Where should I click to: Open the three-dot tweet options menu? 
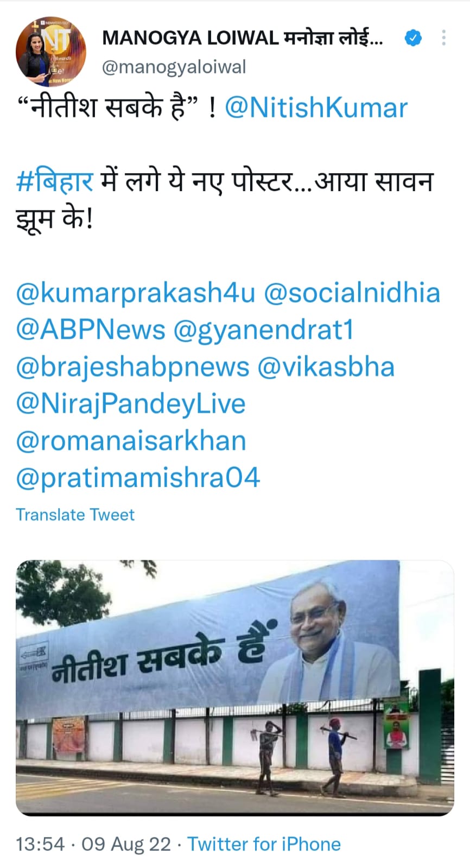444,37
